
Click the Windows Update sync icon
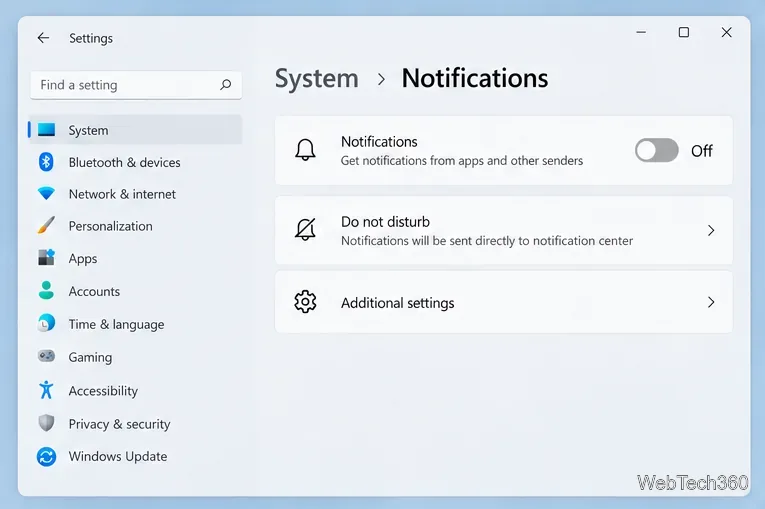click(46, 457)
